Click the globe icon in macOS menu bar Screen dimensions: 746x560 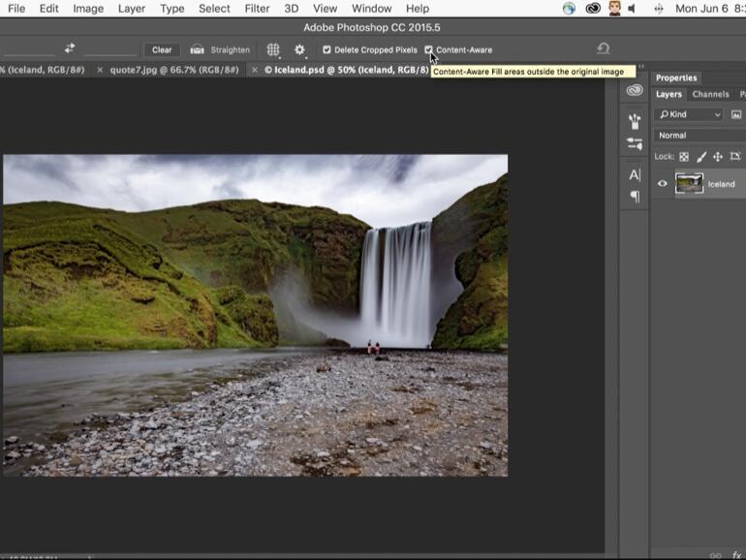[569, 9]
